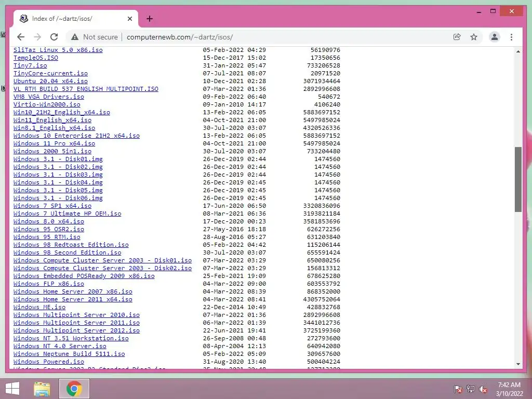Click the Win11_English_x64.iso link
This screenshot has width=532, height=399.
click(52, 120)
